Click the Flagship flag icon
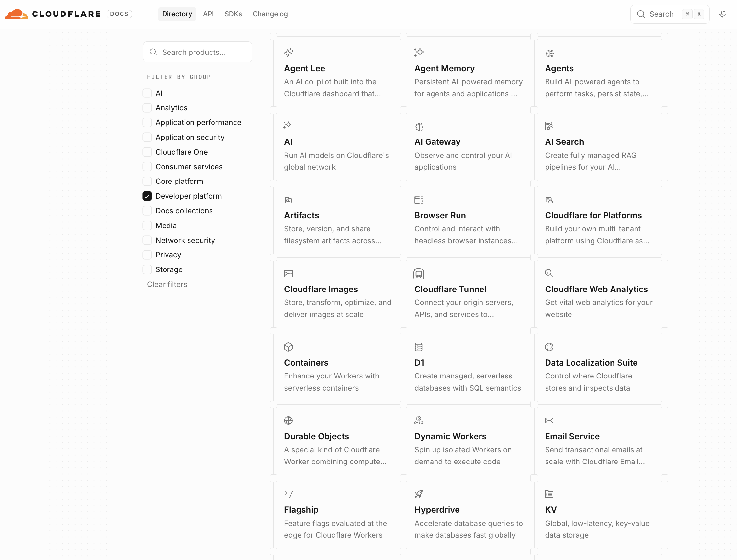This screenshot has width=737, height=560. pos(288,494)
